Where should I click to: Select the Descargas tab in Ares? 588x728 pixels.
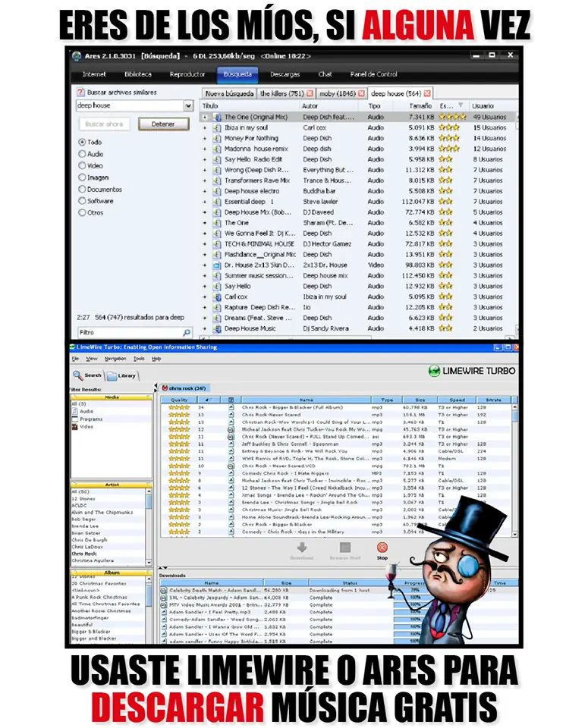point(285,74)
